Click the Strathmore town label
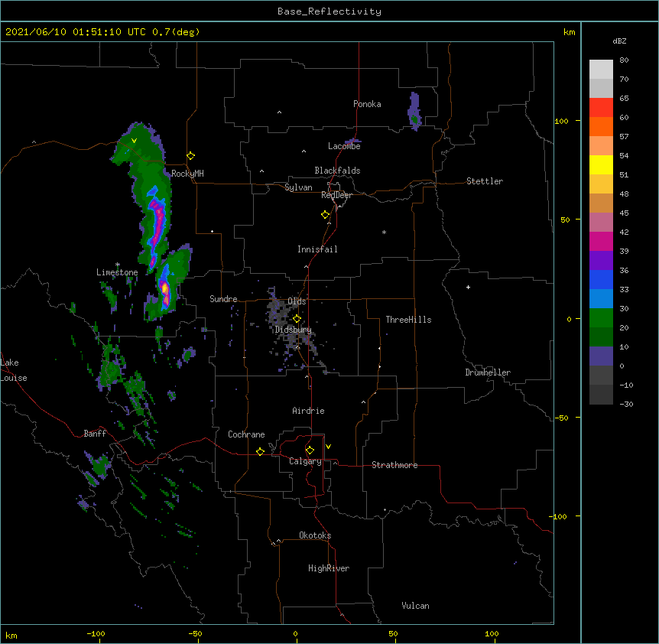 pos(394,465)
